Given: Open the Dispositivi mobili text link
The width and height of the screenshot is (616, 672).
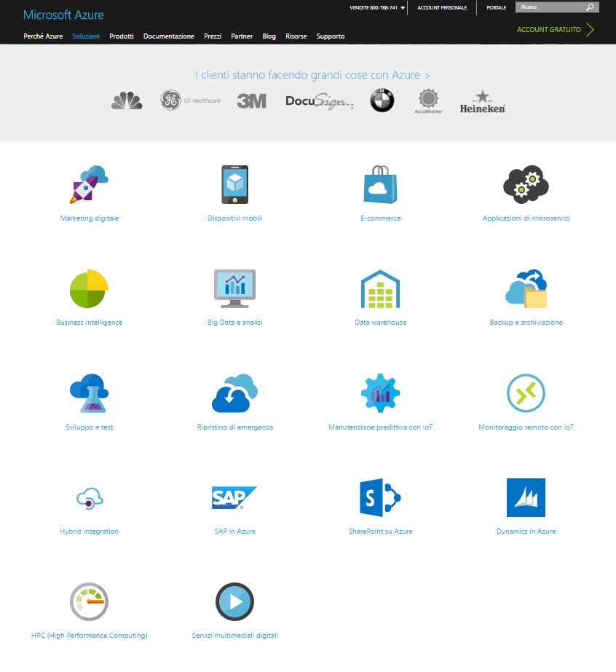Looking at the screenshot, I should 235,218.
